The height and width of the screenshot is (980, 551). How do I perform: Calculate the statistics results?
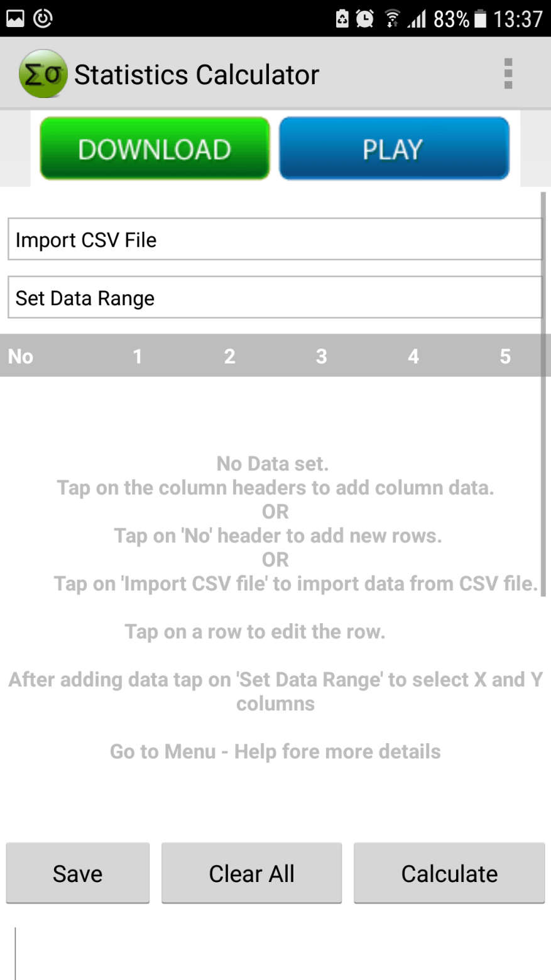pyautogui.click(x=449, y=873)
